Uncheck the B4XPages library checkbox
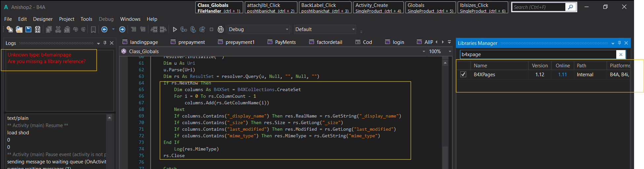Screen dimensions: 644x169 point(463,74)
